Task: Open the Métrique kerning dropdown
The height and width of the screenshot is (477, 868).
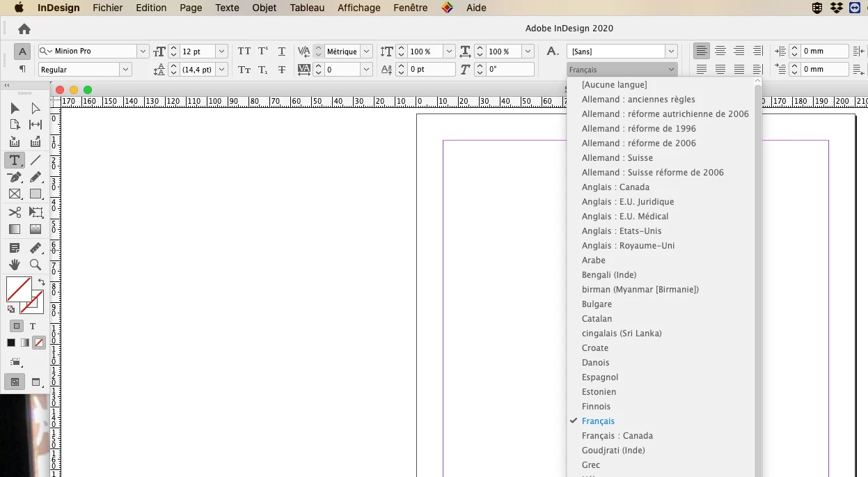Action: coord(366,52)
